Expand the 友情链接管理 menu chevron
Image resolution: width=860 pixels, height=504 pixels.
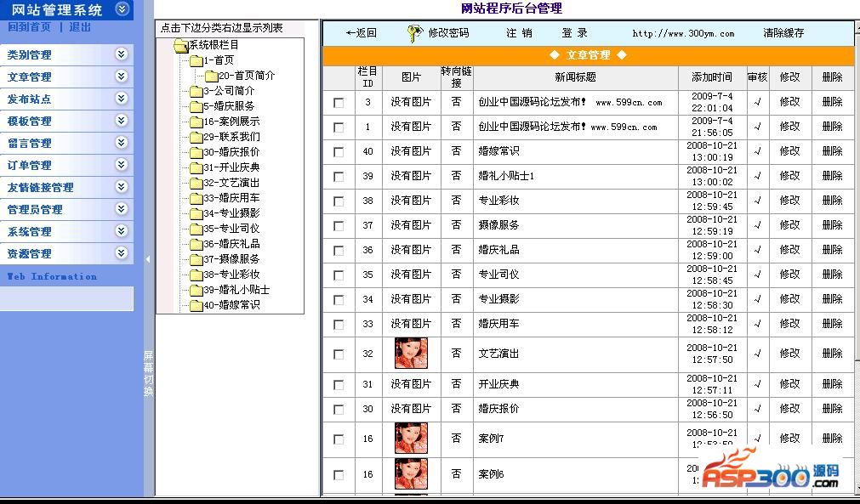[x=122, y=187]
